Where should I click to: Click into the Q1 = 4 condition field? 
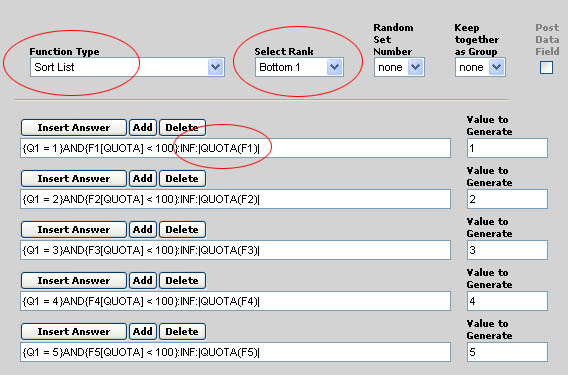point(235,301)
